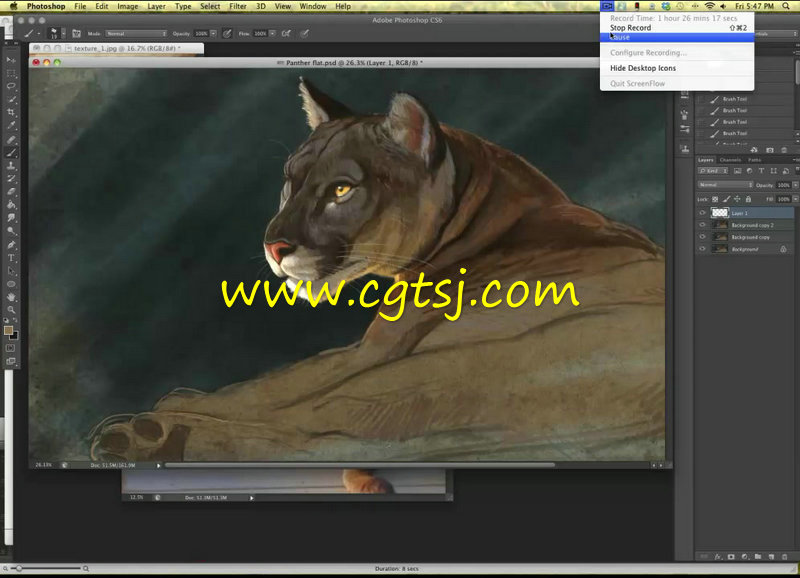Toggle lock image pixels
The image size is (800, 578).
[x=727, y=199]
